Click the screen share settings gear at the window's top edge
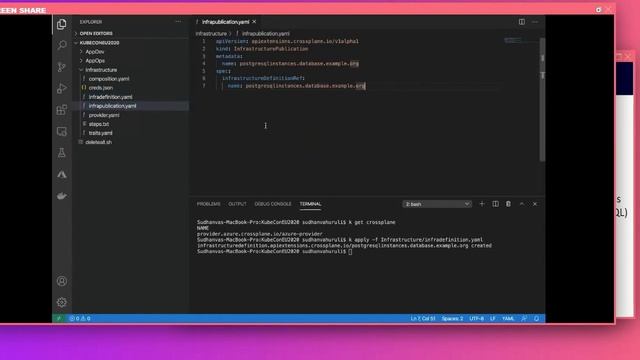 (x=598, y=9)
